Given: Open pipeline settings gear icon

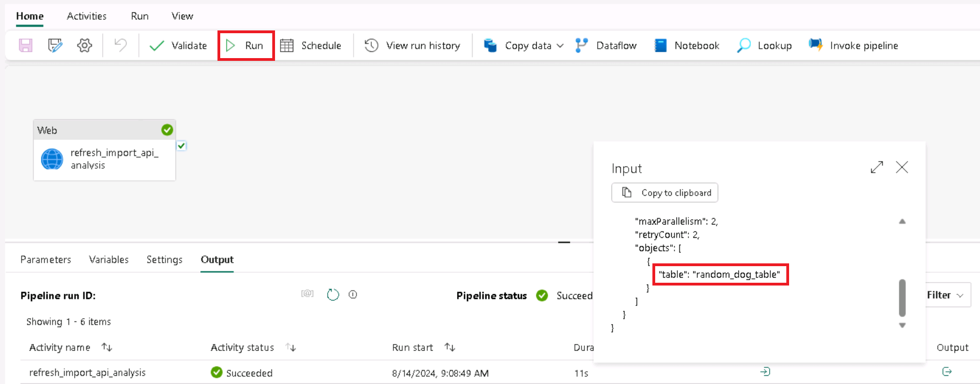Looking at the screenshot, I should click(84, 45).
